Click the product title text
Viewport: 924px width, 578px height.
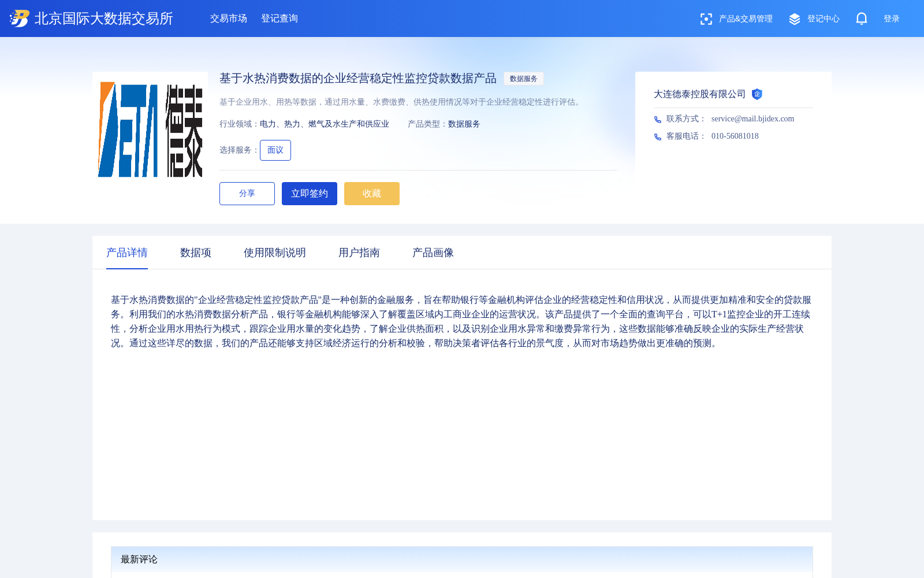[358, 78]
